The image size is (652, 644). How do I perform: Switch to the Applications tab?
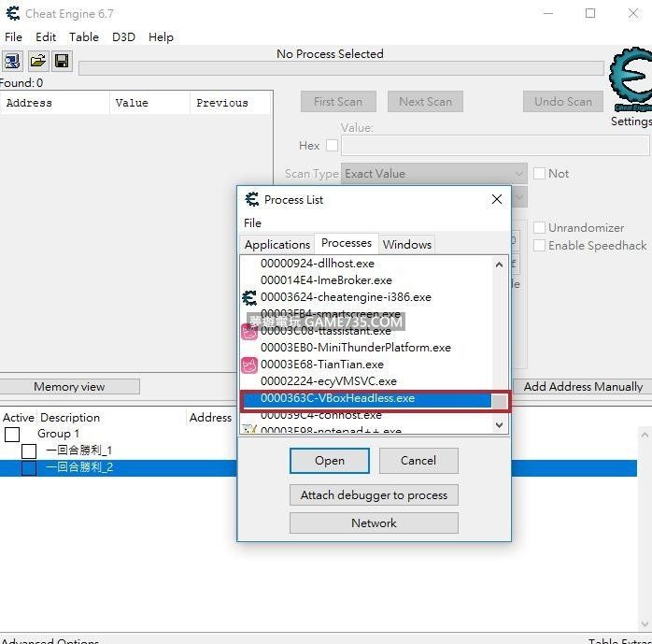pyautogui.click(x=276, y=244)
